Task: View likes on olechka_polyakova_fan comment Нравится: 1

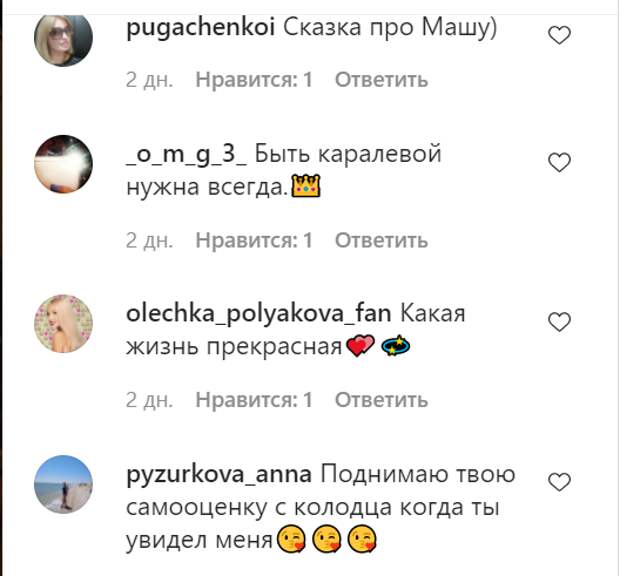Action: [254, 400]
